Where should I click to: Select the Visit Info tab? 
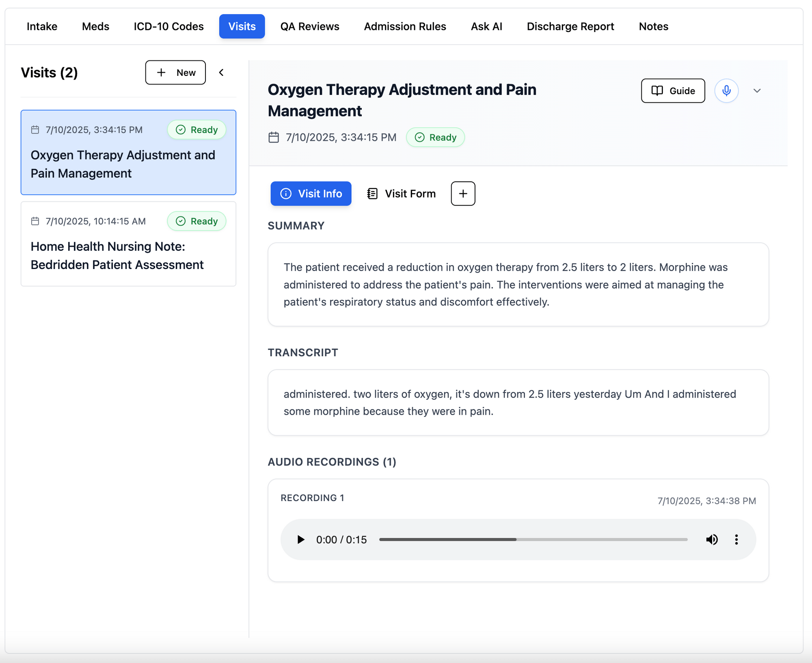[311, 194]
